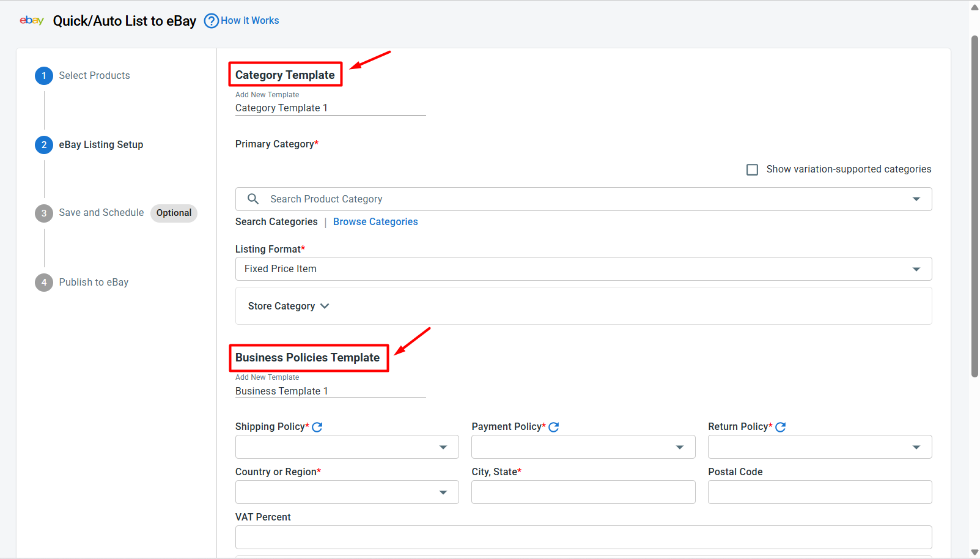Edit the Business Template 1 name field
The image size is (980, 559).
click(x=331, y=391)
